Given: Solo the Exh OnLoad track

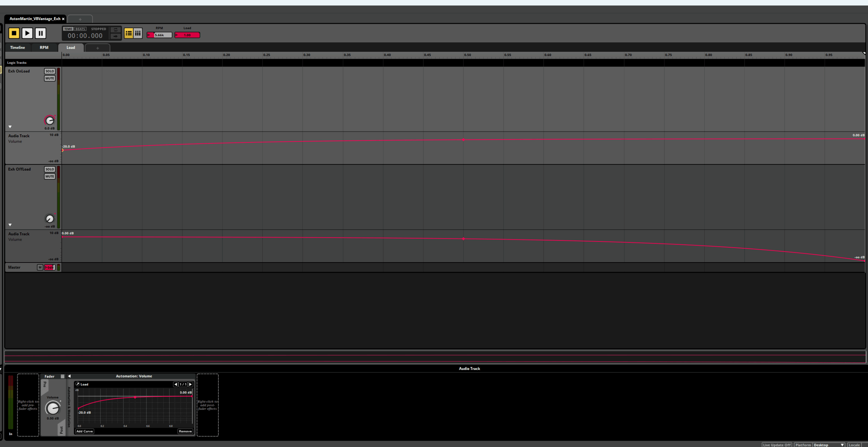Looking at the screenshot, I should coord(50,71).
